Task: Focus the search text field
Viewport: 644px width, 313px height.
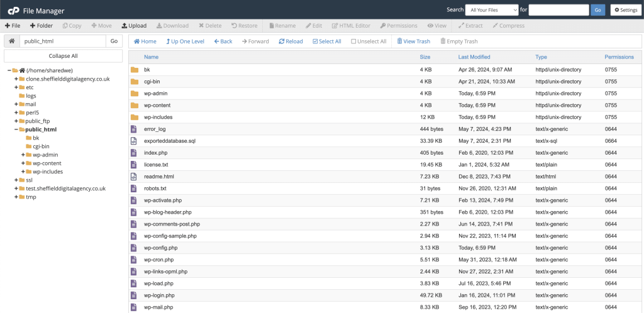Action: pyautogui.click(x=558, y=10)
